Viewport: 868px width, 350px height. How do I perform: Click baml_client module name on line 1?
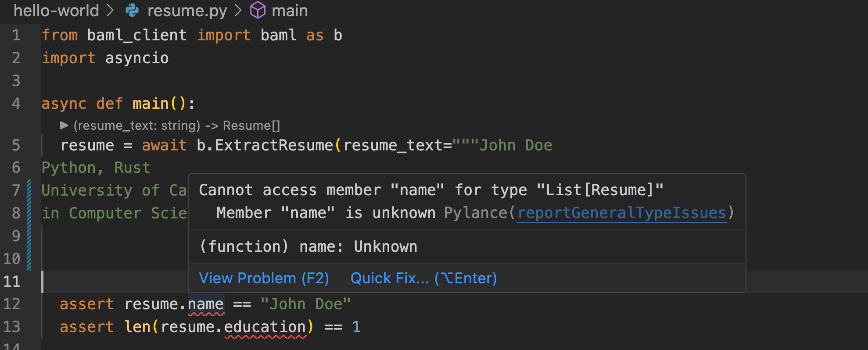tap(137, 36)
